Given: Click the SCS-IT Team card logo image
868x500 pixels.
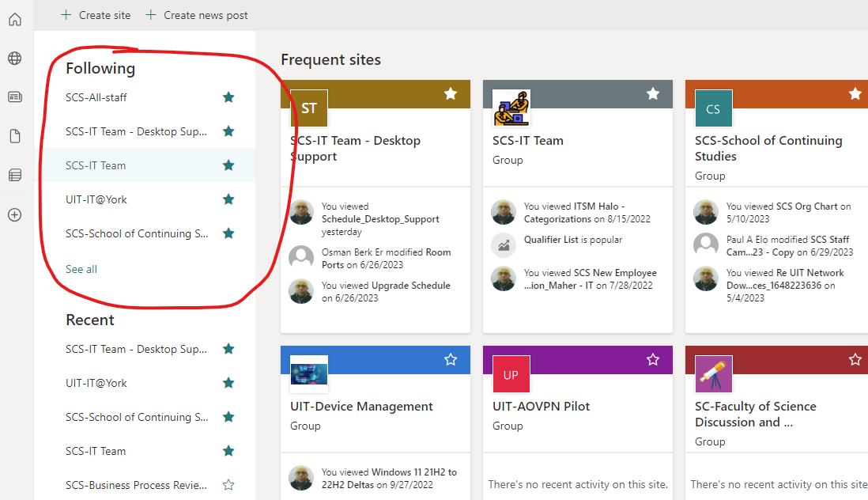Looking at the screenshot, I should point(511,108).
